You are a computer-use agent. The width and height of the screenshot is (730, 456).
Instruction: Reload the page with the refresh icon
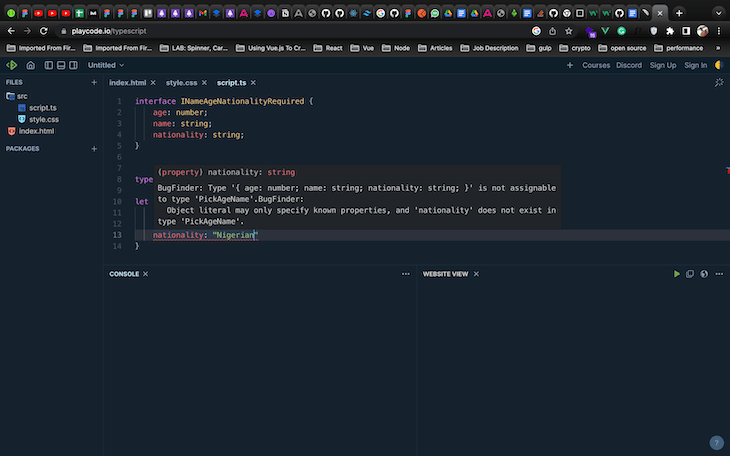[x=44, y=31]
